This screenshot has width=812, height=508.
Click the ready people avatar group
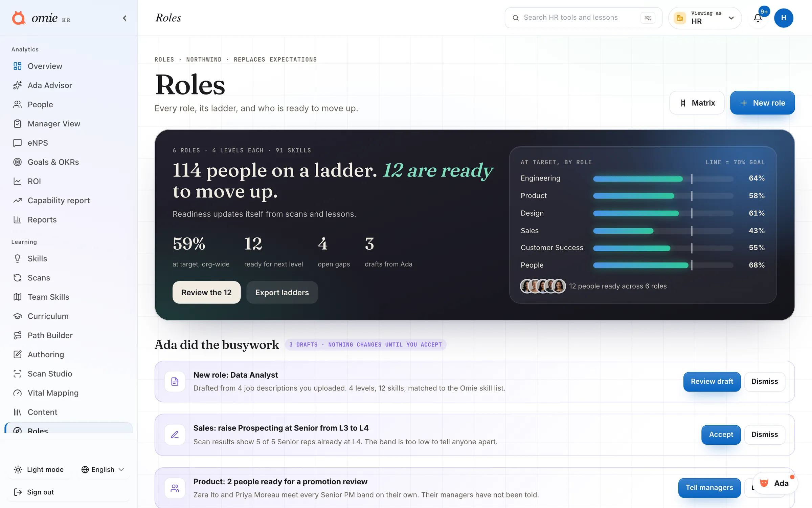point(543,286)
